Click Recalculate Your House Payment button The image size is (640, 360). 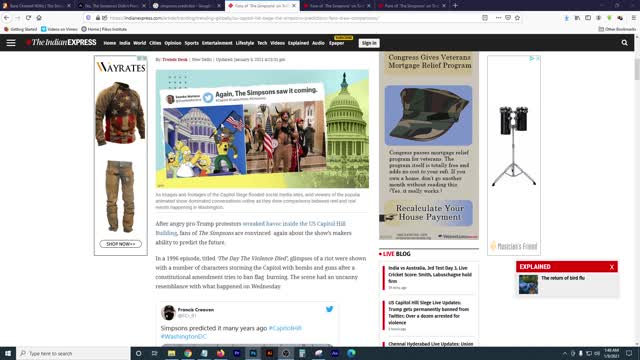tap(429, 213)
